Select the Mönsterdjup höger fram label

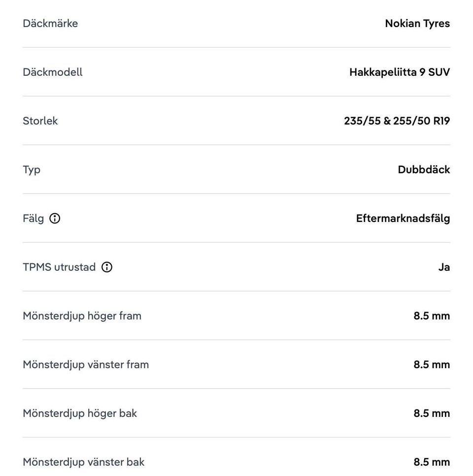[x=82, y=317]
